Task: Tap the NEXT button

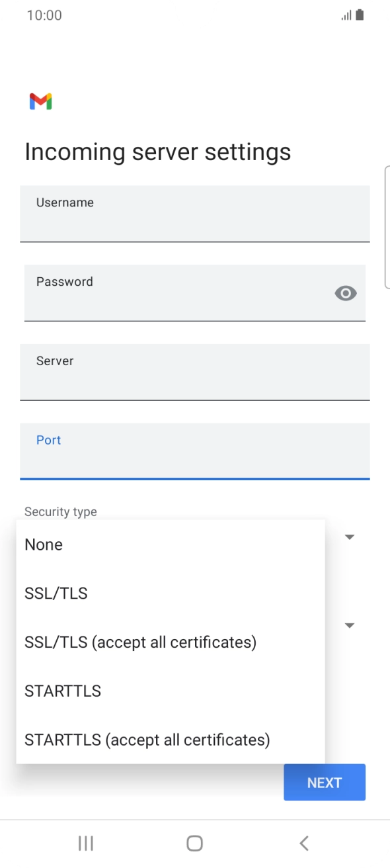Action: tap(325, 783)
